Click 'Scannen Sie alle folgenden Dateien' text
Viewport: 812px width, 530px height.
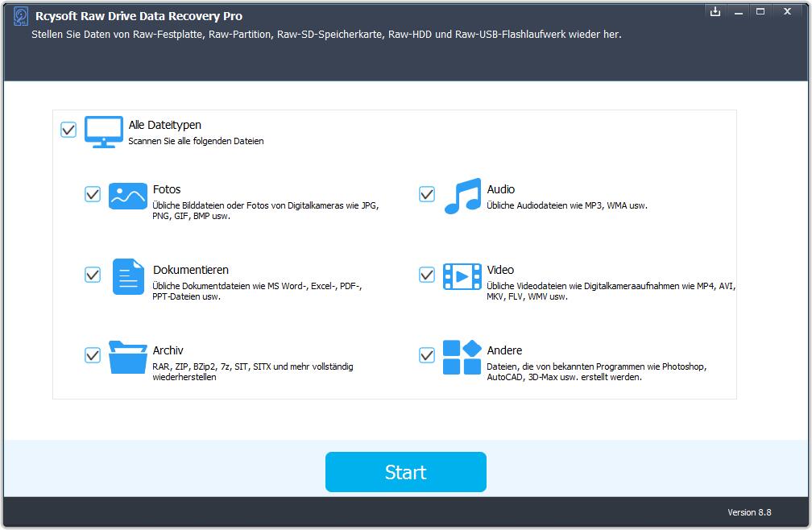[196, 141]
